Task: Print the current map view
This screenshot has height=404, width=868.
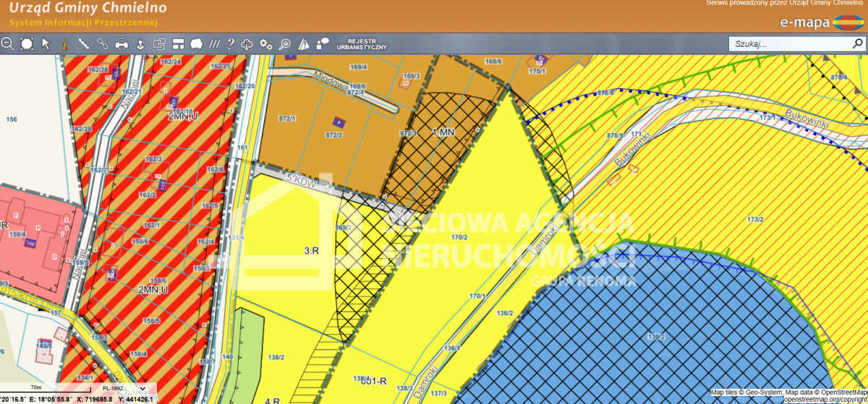Action: (x=122, y=43)
